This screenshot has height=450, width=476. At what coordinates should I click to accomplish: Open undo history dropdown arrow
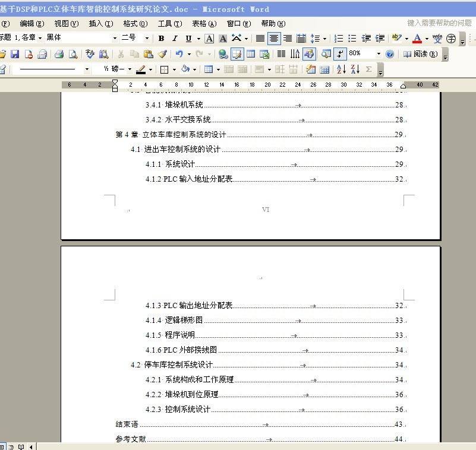189,54
